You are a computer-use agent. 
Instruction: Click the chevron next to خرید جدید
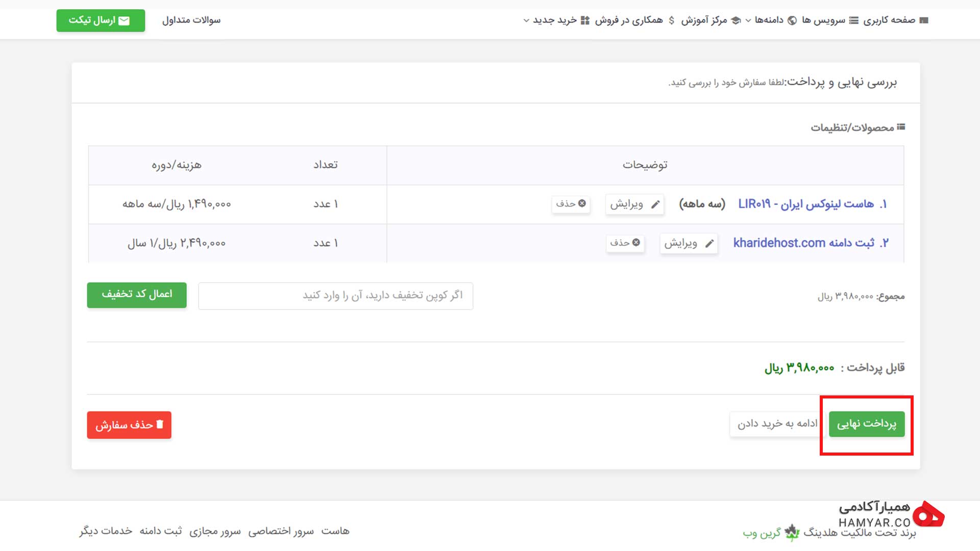click(x=526, y=20)
